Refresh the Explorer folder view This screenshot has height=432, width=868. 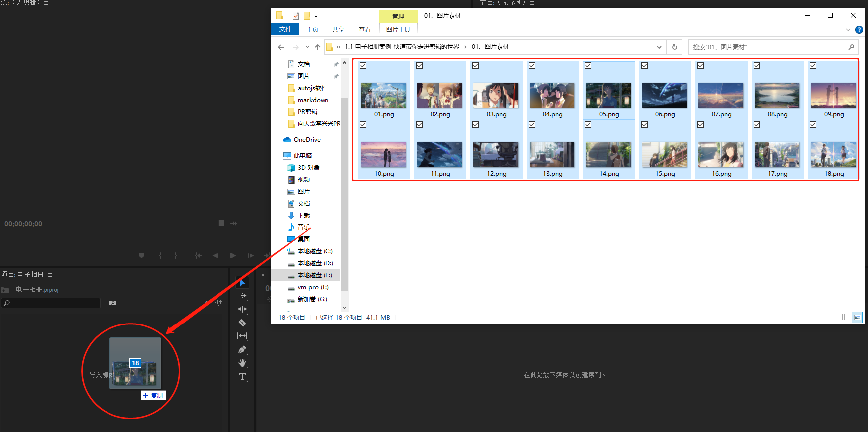(x=675, y=47)
